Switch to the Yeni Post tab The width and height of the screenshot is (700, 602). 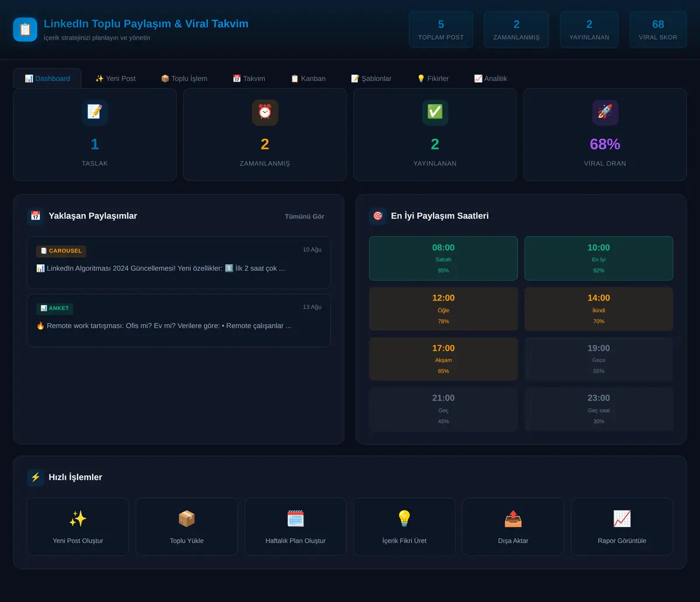pyautogui.click(x=116, y=78)
